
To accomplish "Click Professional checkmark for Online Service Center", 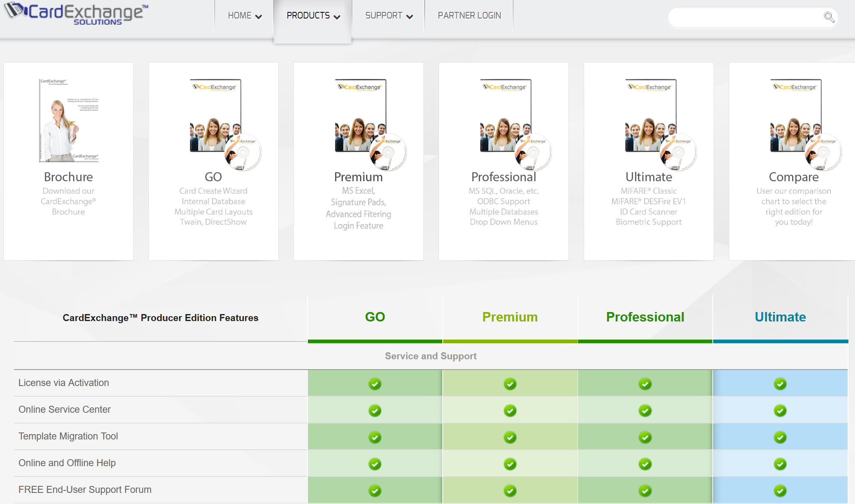I will (x=645, y=411).
